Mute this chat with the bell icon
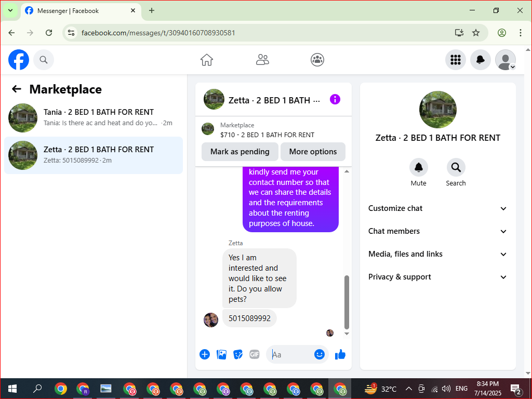Screen dimensions: 532x399 click(x=419, y=167)
